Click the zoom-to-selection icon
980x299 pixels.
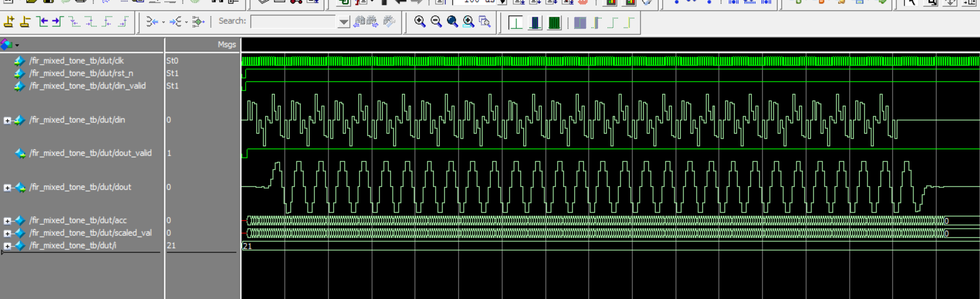click(x=485, y=21)
